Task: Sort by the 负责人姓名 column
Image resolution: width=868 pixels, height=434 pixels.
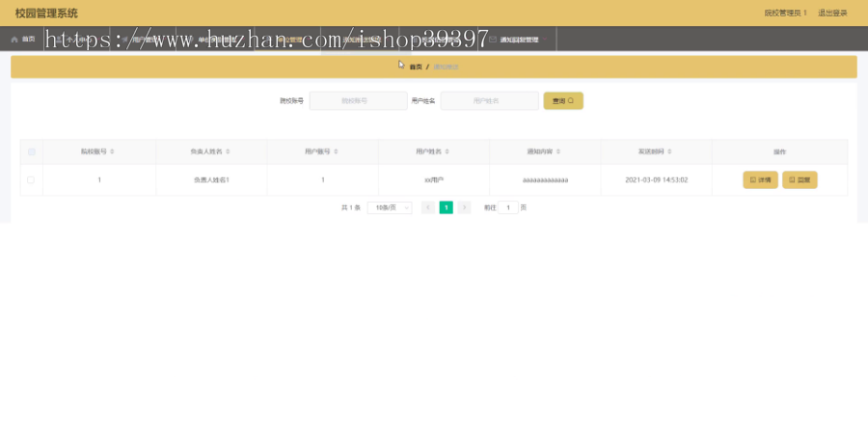Action: tap(228, 151)
